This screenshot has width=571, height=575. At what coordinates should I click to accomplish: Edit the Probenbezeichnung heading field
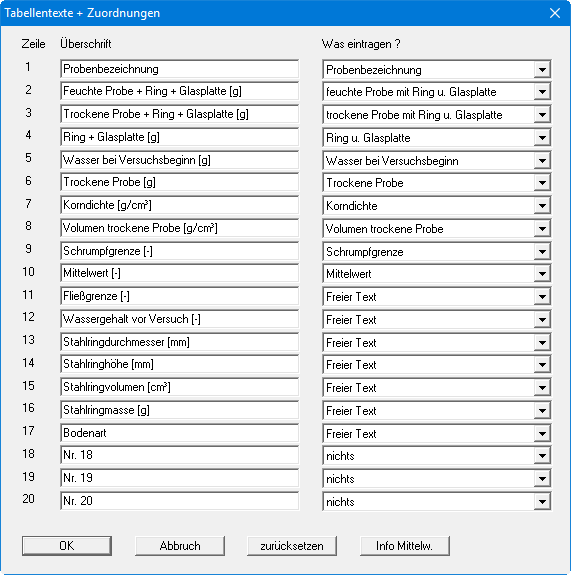pos(179,69)
